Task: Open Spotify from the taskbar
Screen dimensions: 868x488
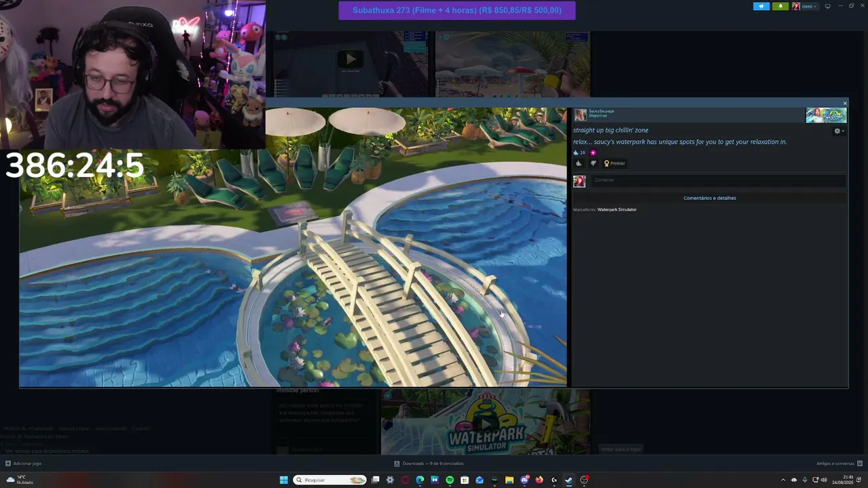Action: coord(450,480)
